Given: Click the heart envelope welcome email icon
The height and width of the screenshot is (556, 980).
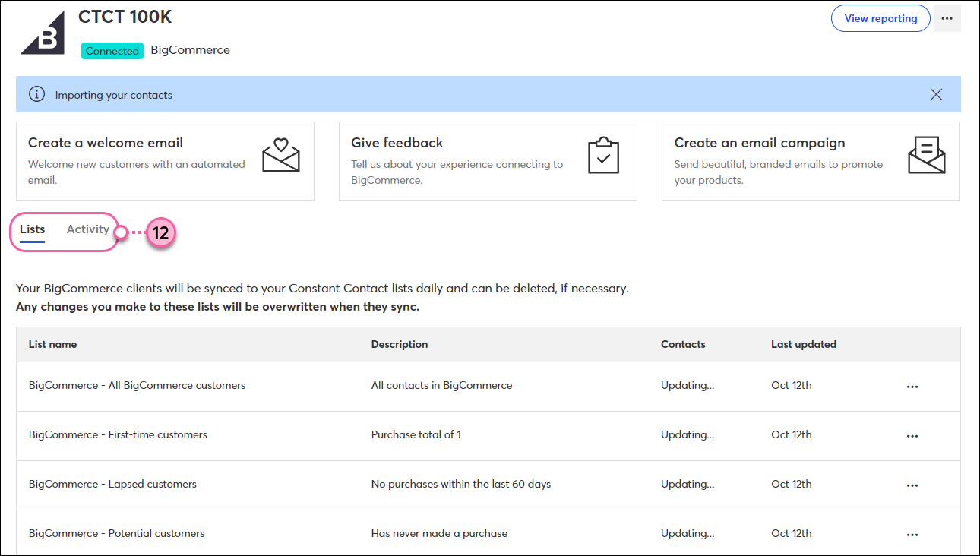Looking at the screenshot, I should tap(281, 155).
